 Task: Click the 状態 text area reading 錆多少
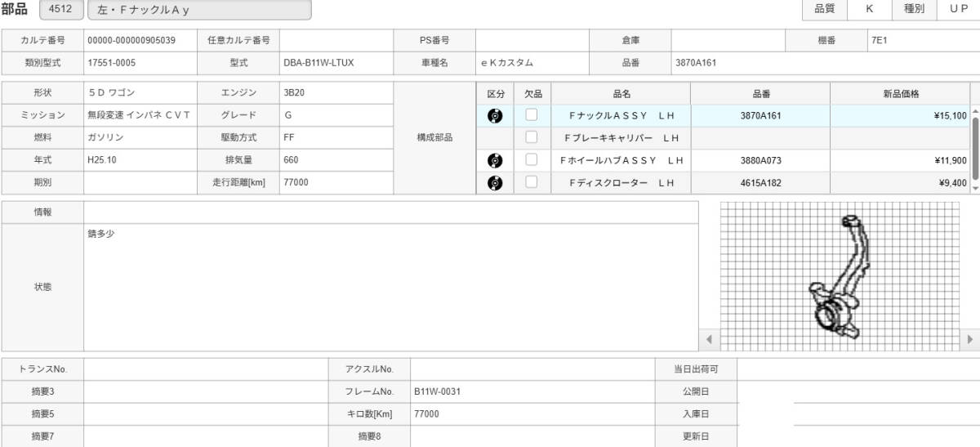tap(391, 288)
